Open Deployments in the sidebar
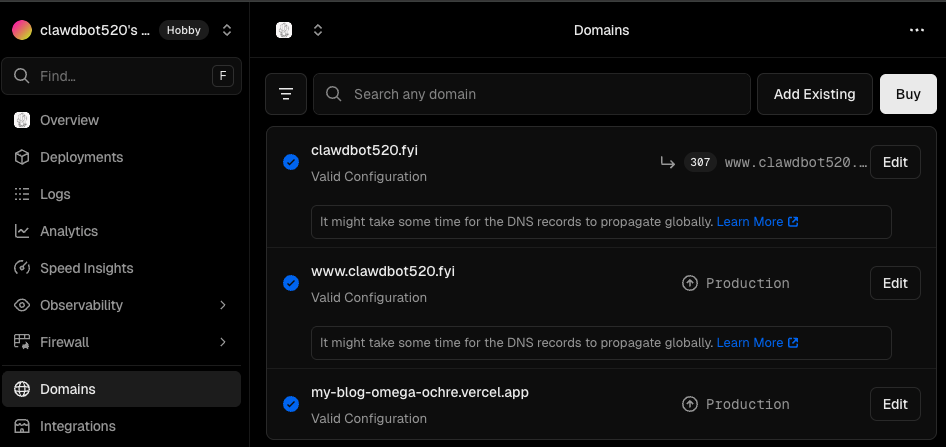The height and width of the screenshot is (447, 946). tap(81, 157)
